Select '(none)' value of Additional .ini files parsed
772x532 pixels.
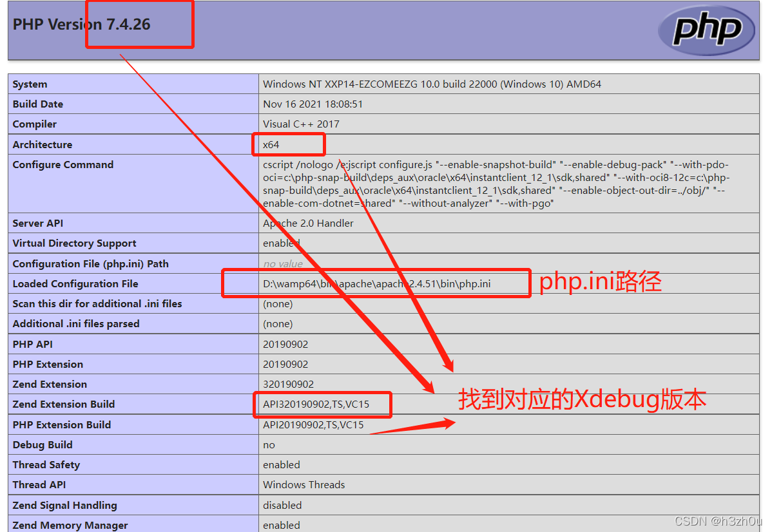point(278,323)
